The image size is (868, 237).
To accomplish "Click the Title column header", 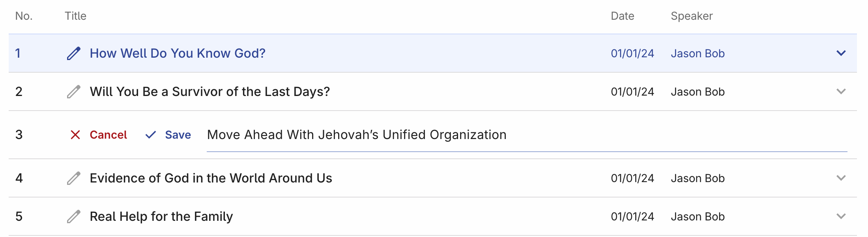I will 75,16.
